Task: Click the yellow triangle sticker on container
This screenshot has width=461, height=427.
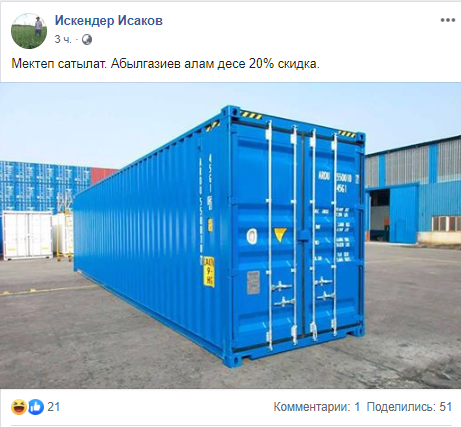Action: [x=280, y=235]
